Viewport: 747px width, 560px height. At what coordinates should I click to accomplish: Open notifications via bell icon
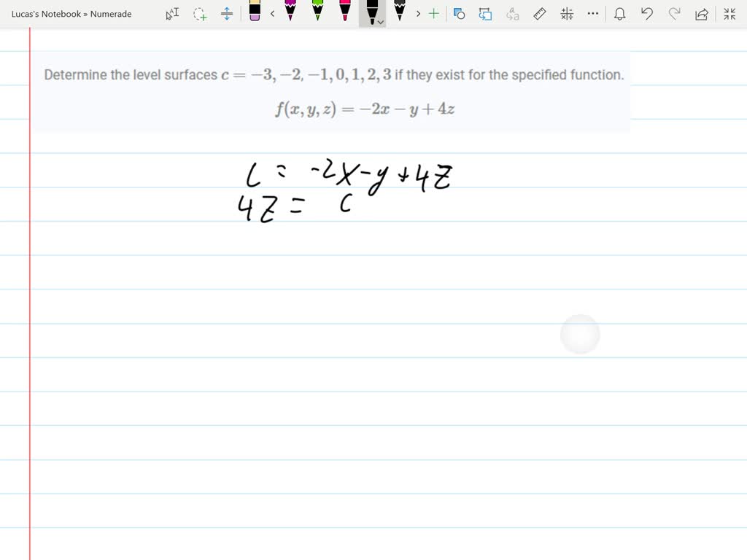(622, 13)
